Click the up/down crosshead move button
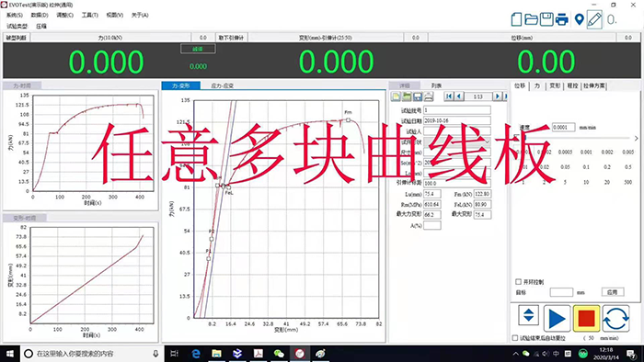Image resolution: width=644 pixels, height=362 pixels. point(529,315)
